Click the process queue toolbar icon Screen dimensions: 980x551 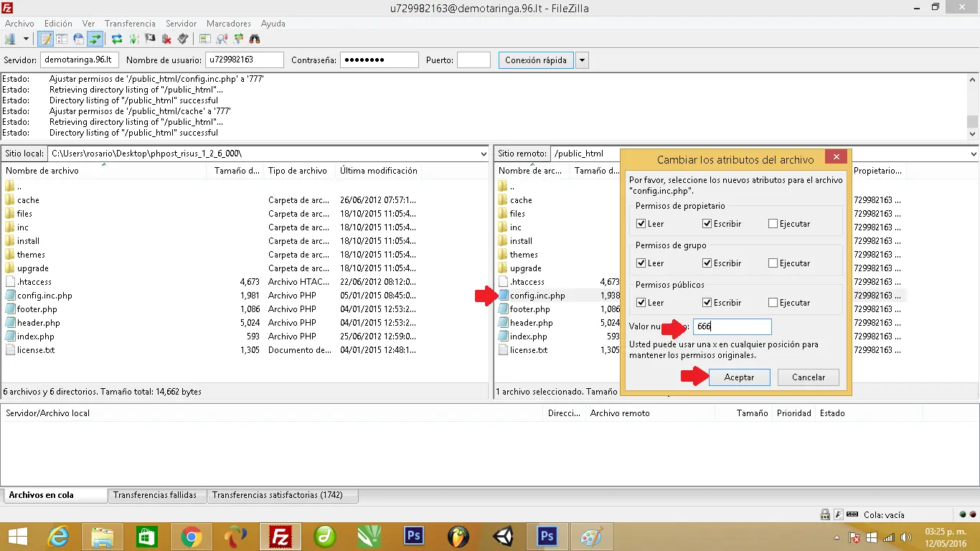[x=133, y=39]
